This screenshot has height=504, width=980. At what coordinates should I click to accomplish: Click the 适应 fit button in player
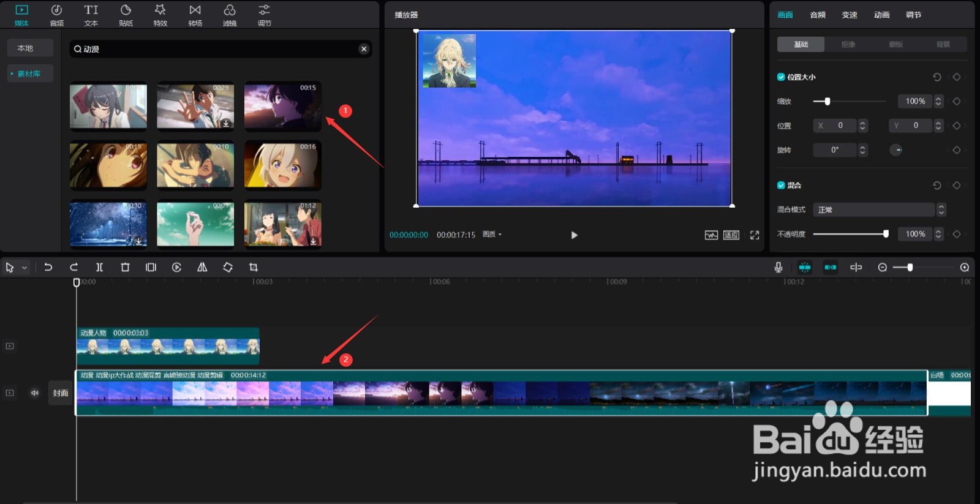tap(731, 235)
